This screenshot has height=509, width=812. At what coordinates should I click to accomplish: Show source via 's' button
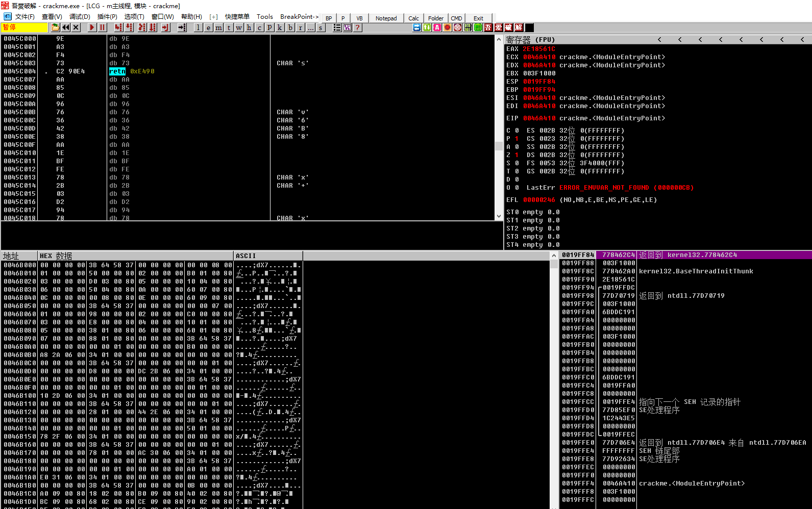[321, 28]
